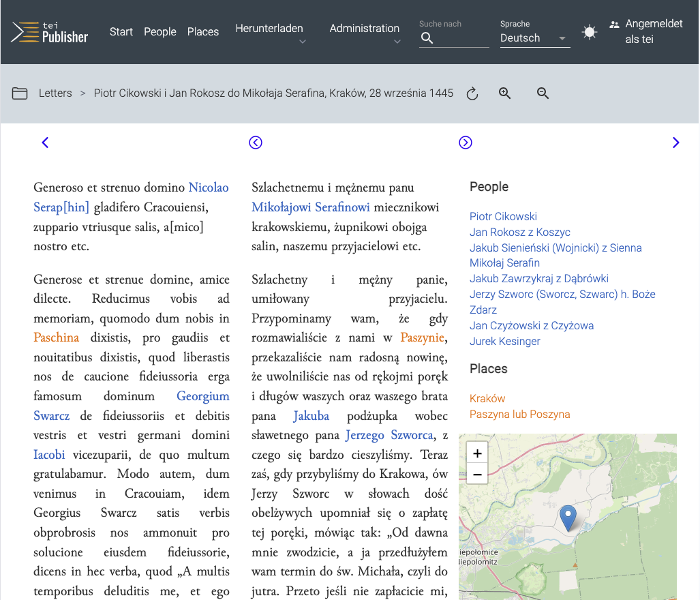This screenshot has height=600, width=700.
Task: Open the Places menu item
Action: [x=203, y=32]
